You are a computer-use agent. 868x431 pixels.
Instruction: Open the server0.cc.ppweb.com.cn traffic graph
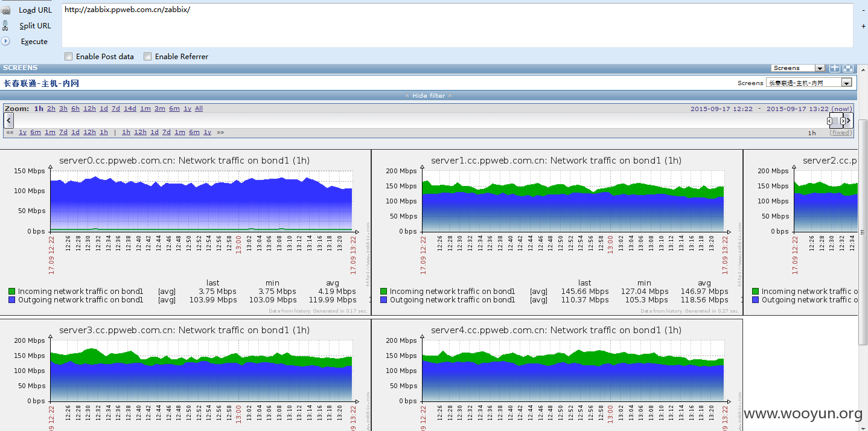[x=185, y=232]
